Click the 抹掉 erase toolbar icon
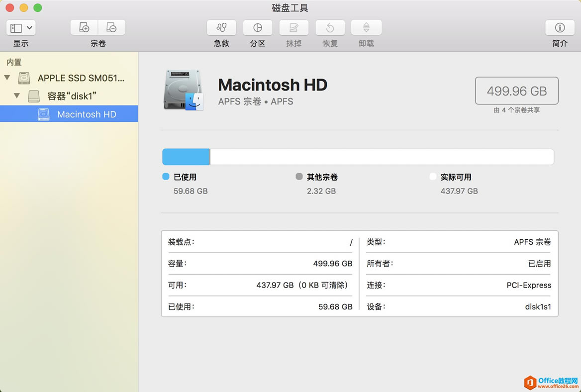The height and width of the screenshot is (392, 581). pyautogui.click(x=293, y=27)
